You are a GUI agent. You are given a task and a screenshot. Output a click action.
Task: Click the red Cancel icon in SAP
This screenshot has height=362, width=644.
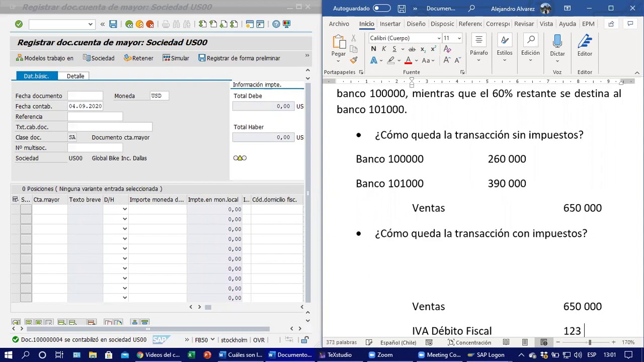[150, 24]
